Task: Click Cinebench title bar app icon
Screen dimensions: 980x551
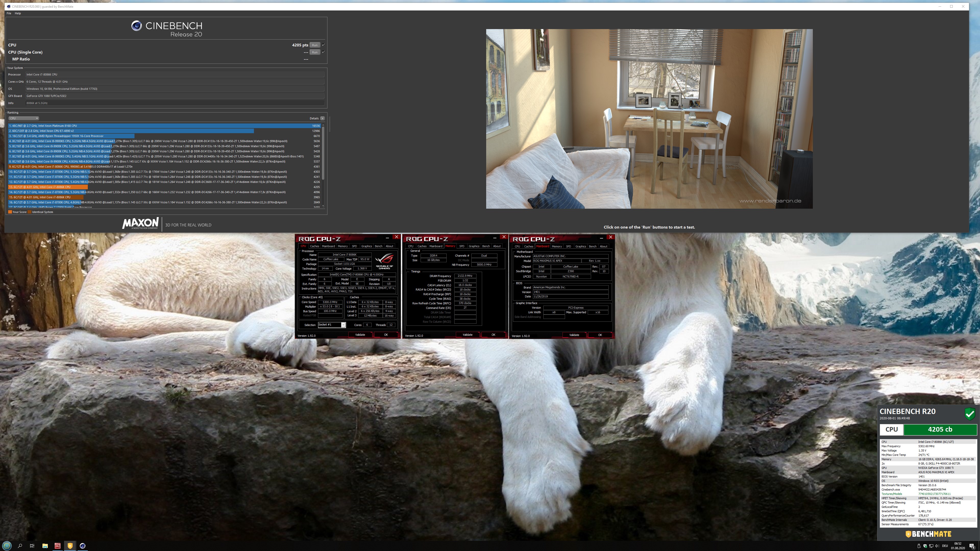Action: [x=8, y=6]
